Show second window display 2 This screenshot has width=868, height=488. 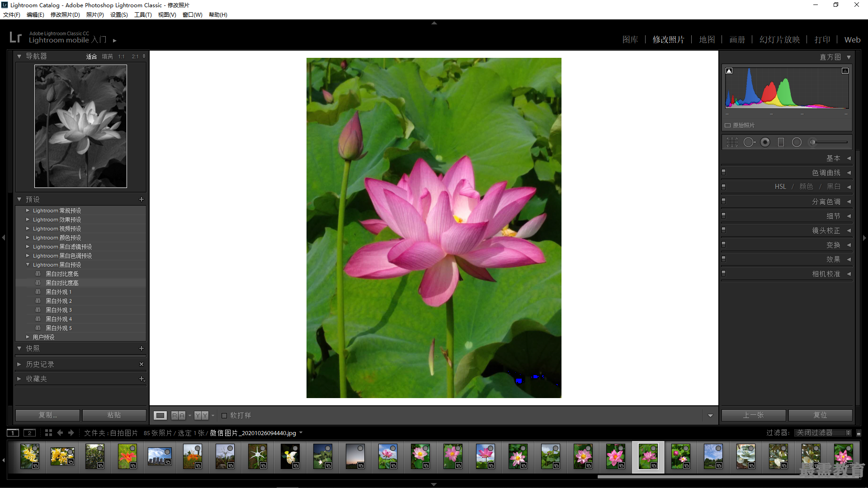29,433
